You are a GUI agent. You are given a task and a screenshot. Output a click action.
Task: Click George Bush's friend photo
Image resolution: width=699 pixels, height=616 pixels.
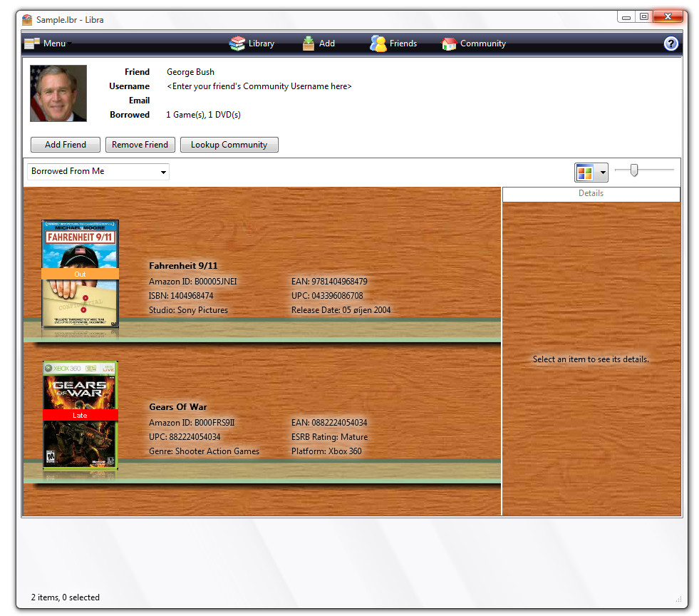click(58, 93)
